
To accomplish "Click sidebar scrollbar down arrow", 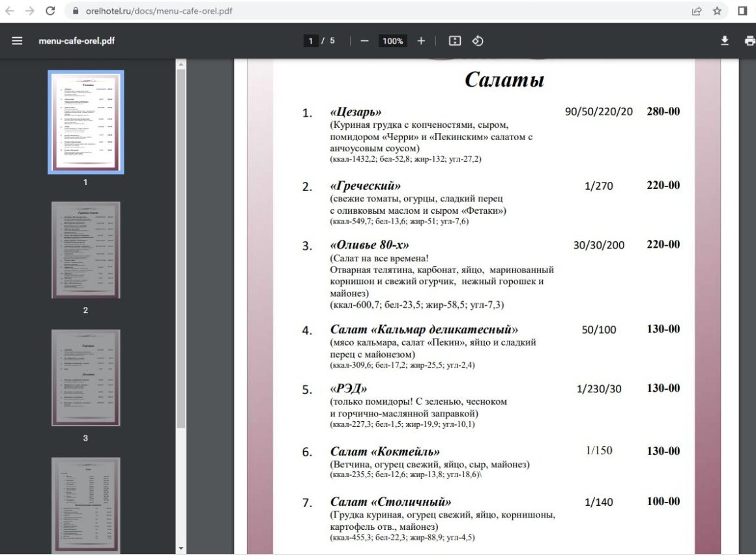I will pyautogui.click(x=181, y=548).
